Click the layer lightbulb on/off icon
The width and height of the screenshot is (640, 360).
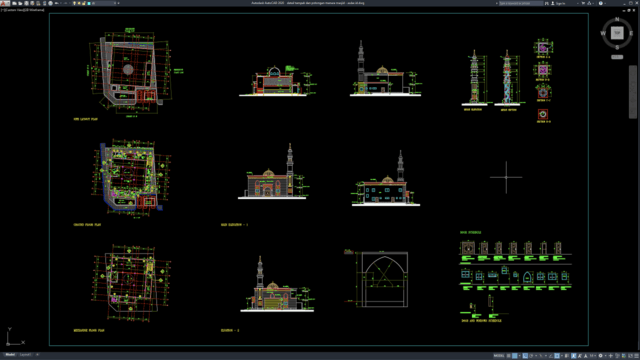tap(74, 3)
